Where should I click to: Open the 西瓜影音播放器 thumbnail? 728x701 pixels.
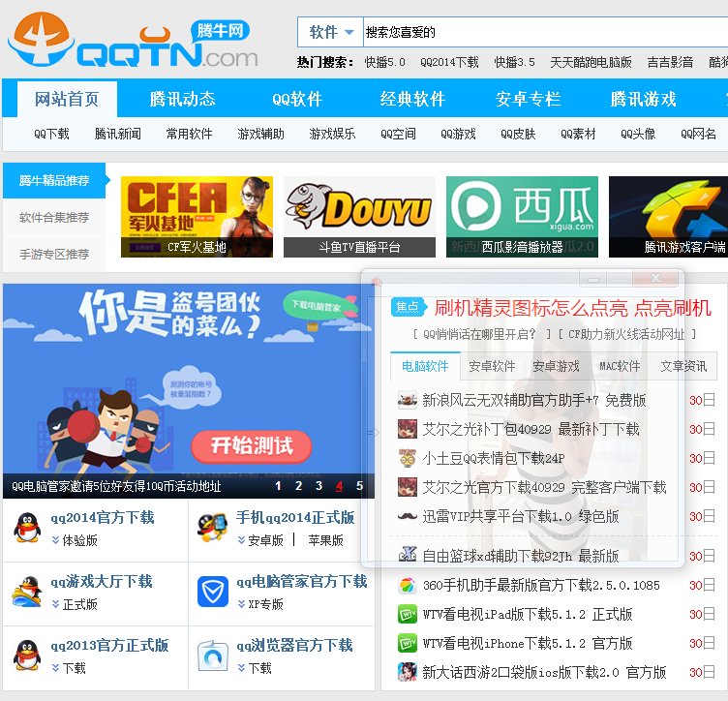(x=522, y=217)
